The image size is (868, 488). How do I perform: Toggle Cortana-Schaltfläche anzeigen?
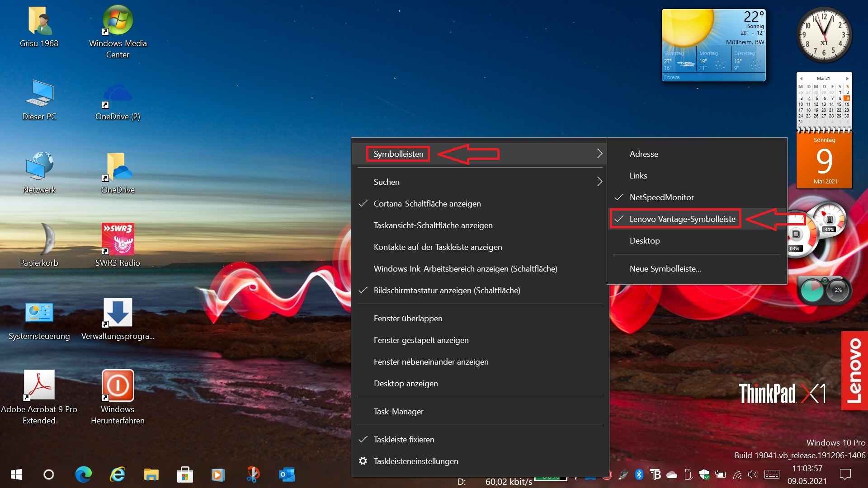(x=480, y=204)
